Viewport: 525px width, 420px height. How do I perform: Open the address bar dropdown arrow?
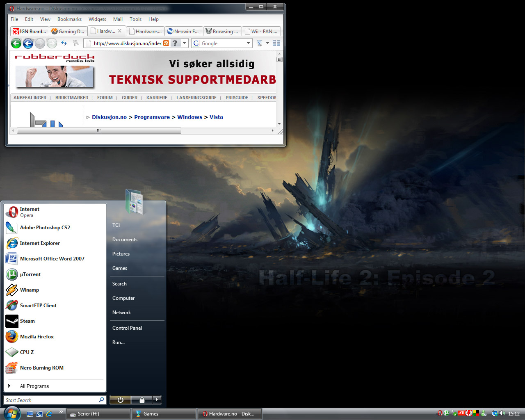point(185,43)
